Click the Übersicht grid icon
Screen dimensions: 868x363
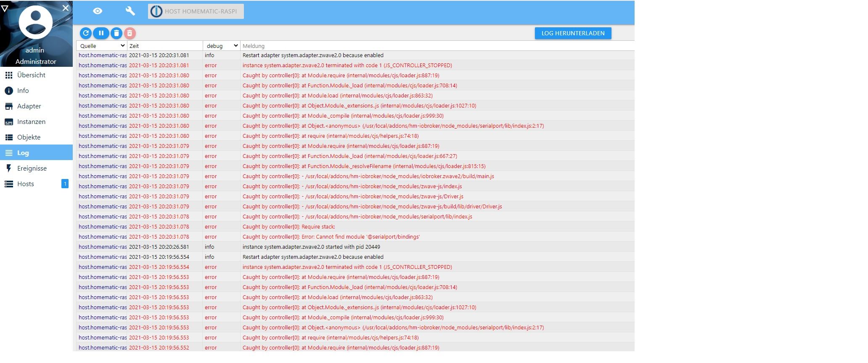(x=9, y=75)
